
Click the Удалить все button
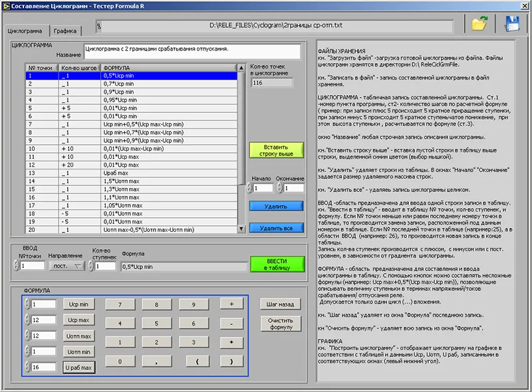tap(276, 228)
